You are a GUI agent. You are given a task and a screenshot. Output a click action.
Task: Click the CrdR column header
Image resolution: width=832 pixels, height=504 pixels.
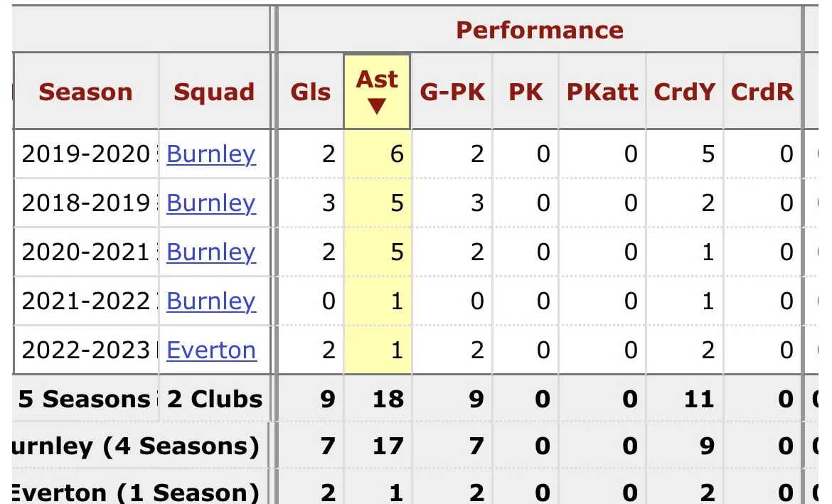(x=762, y=92)
